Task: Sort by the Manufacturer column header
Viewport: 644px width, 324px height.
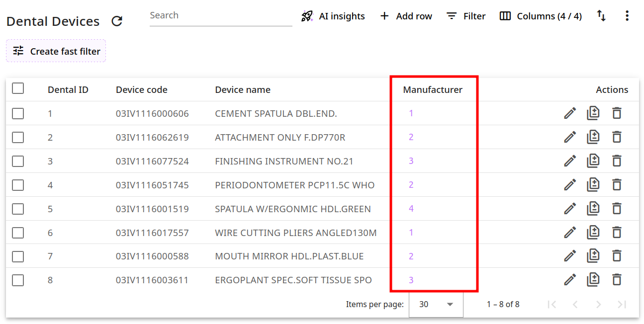Action: (x=432, y=90)
